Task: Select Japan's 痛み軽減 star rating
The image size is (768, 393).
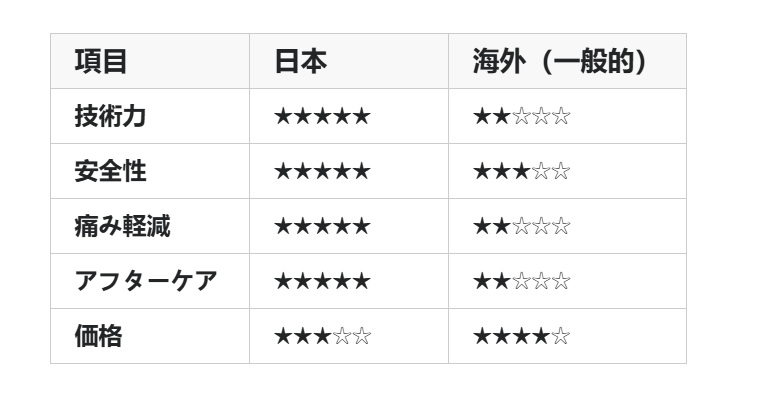Action: click(x=322, y=226)
